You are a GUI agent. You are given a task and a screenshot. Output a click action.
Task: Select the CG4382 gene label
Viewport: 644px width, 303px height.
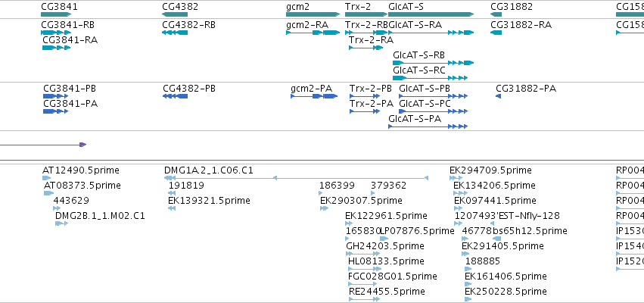pyautogui.click(x=180, y=7)
